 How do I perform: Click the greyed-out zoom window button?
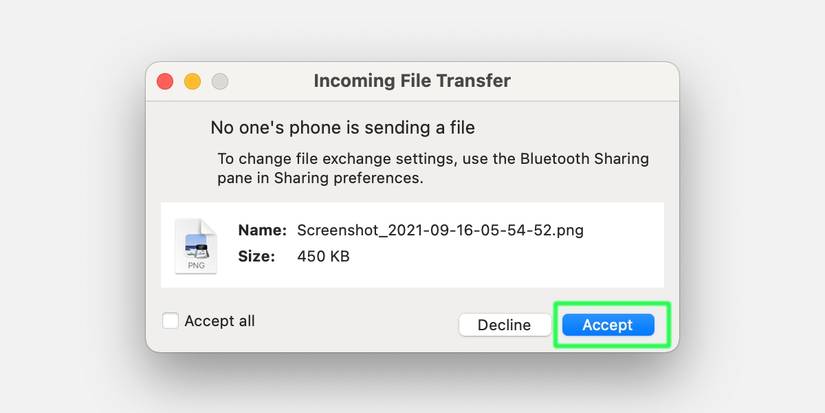(219, 81)
